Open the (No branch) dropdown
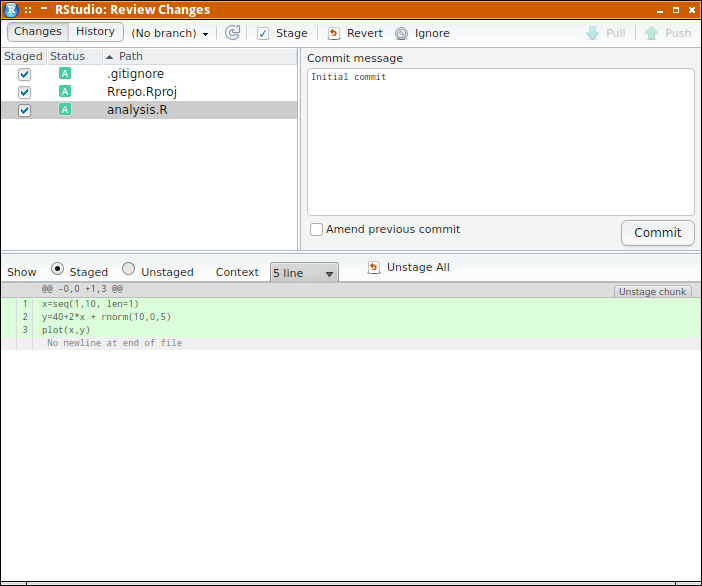The image size is (702, 586). [170, 34]
